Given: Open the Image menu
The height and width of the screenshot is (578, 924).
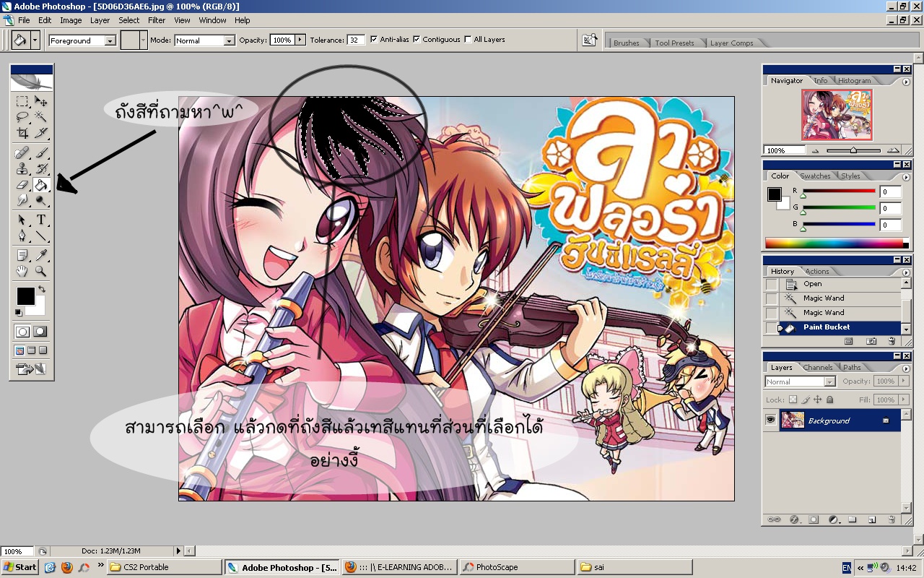Looking at the screenshot, I should pos(71,20).
